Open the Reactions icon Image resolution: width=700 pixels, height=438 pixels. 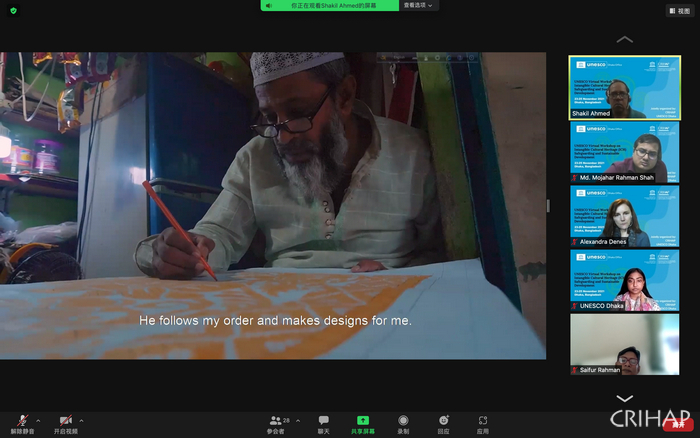tap(443, 420)
